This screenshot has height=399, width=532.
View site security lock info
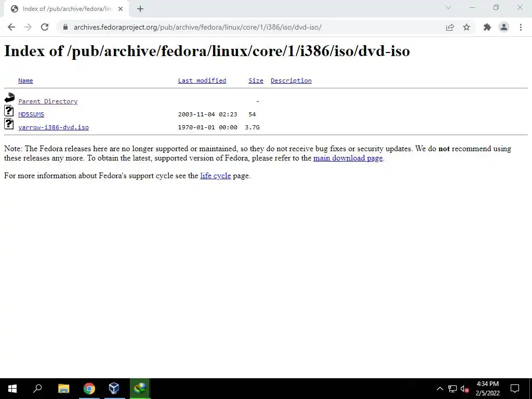65,27
